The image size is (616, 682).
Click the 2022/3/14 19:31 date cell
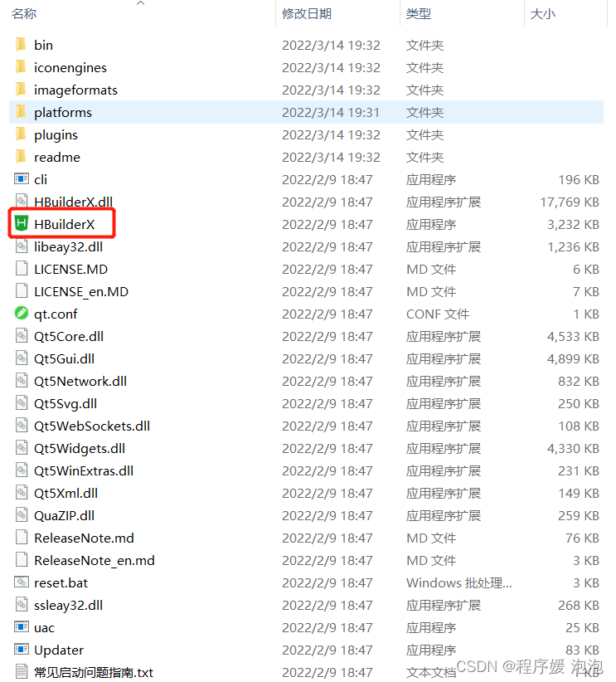coord(331,112)
